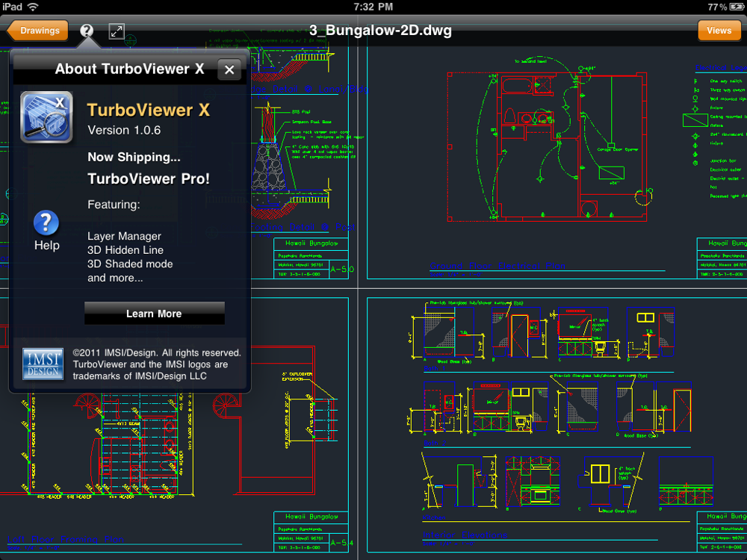This screenshot has height=560, width=747.
Task: Tap the orange "TurboViewer X" product name
Action: [x=149, y=110]
